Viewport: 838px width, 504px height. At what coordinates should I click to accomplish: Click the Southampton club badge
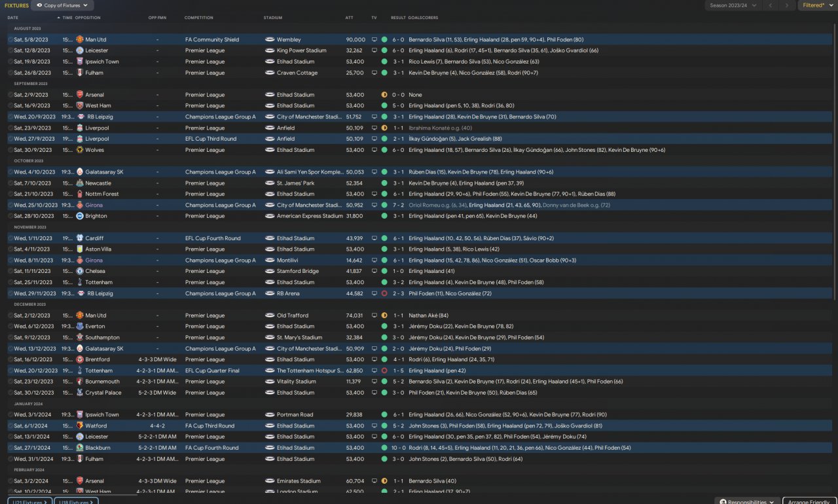pyautogui.click(x=80, y=338)
